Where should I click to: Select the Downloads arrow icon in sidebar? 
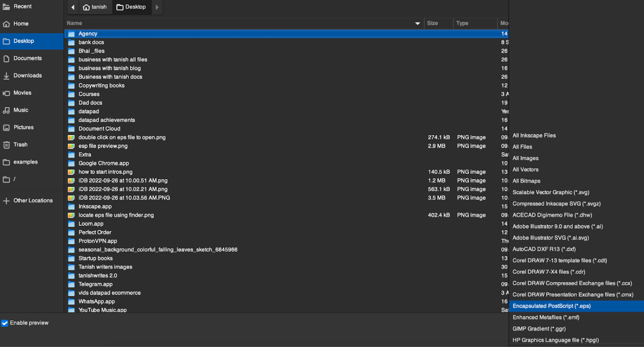(6, 76)
